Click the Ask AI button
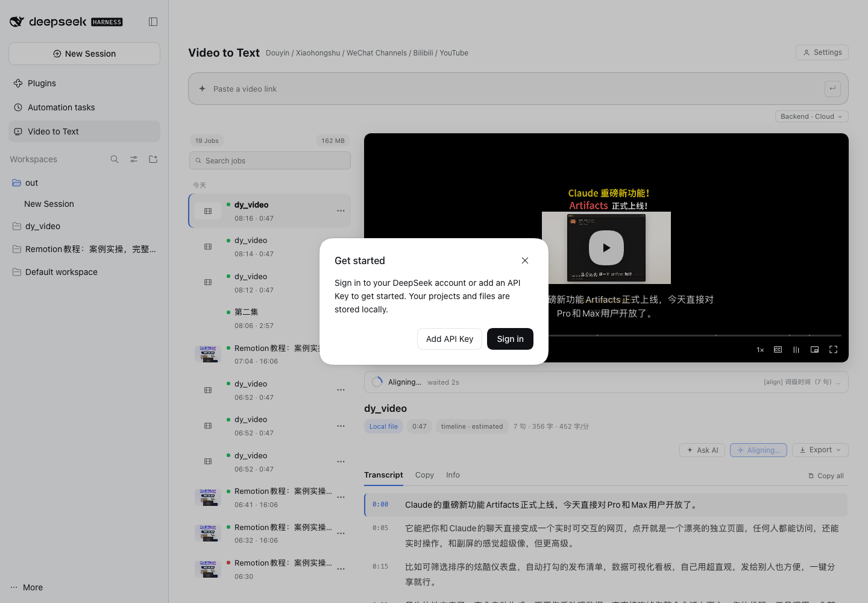 703,450
